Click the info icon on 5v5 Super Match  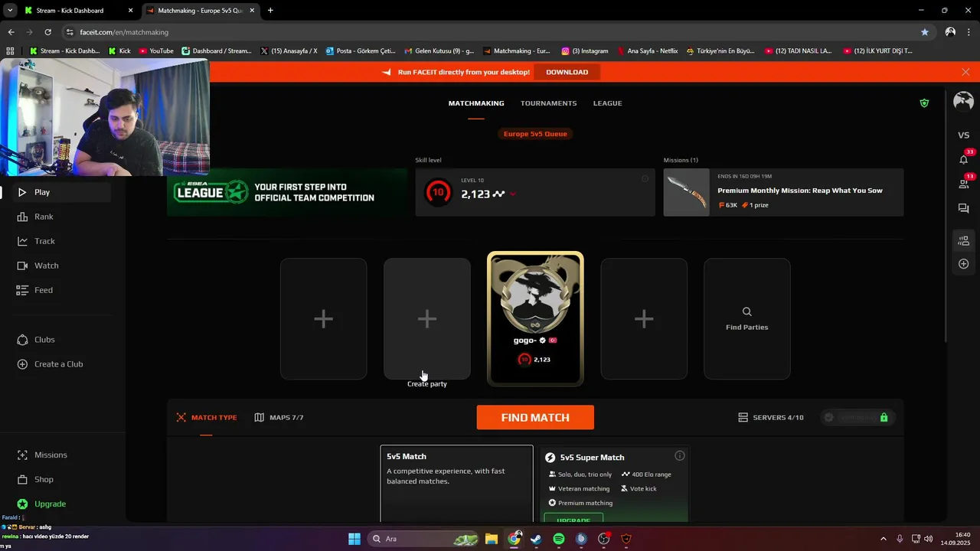(x=679, y=456)
